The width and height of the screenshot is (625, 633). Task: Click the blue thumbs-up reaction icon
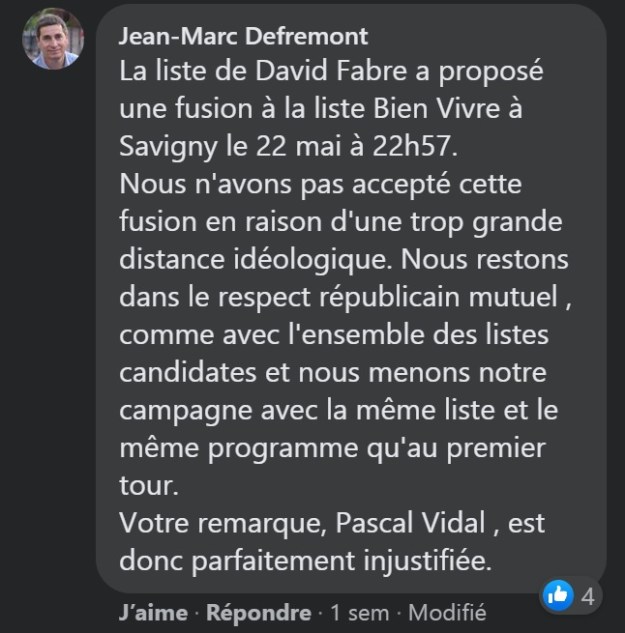pos(557,595)
